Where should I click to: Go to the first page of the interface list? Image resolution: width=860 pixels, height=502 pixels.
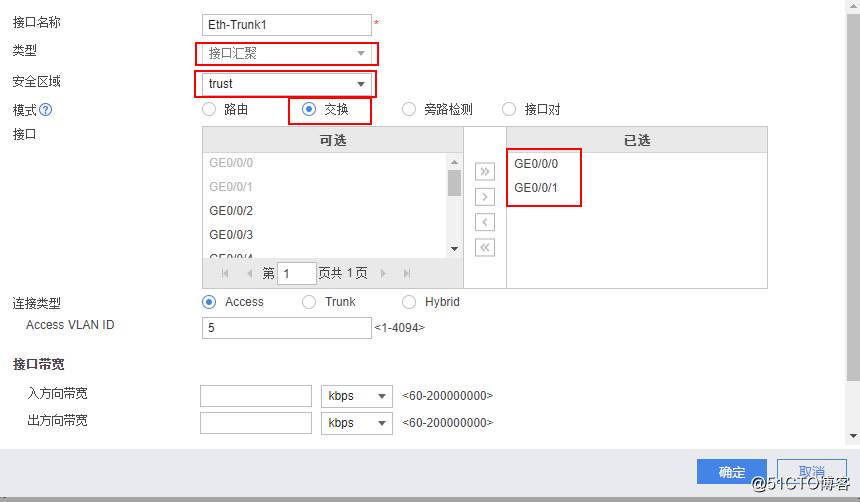click(x=225, y=273)
